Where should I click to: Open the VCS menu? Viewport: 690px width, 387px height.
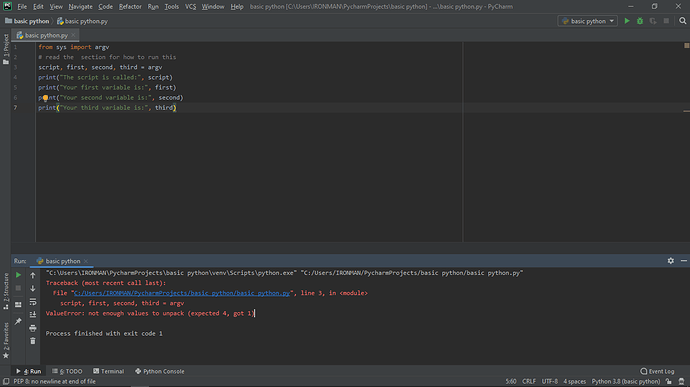191,7
